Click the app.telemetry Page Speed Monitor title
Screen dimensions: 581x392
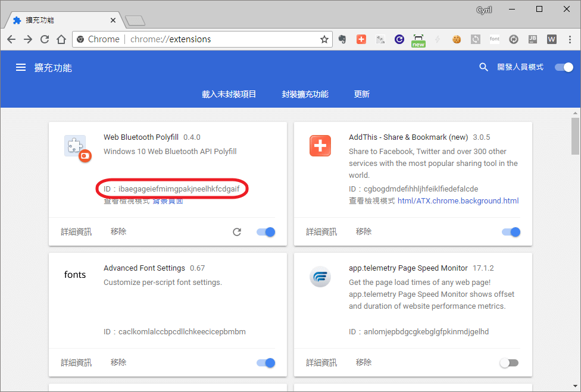point(408,268)
